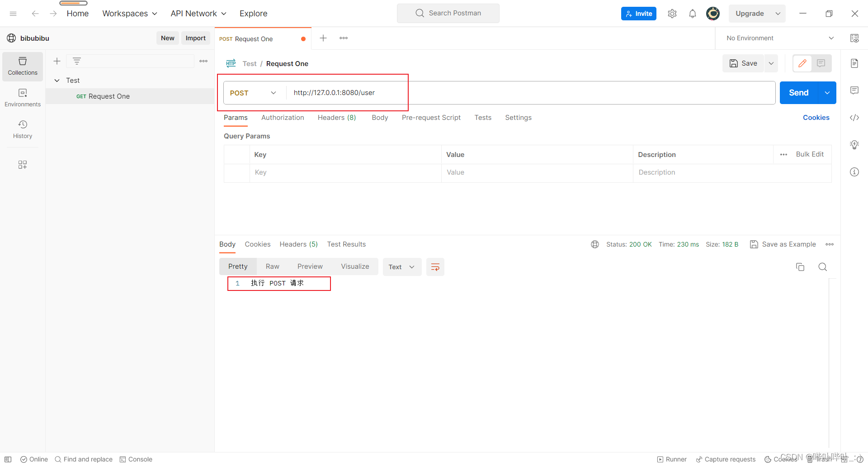
Task: Open query params options ellipsis
Action: point(784,154)
